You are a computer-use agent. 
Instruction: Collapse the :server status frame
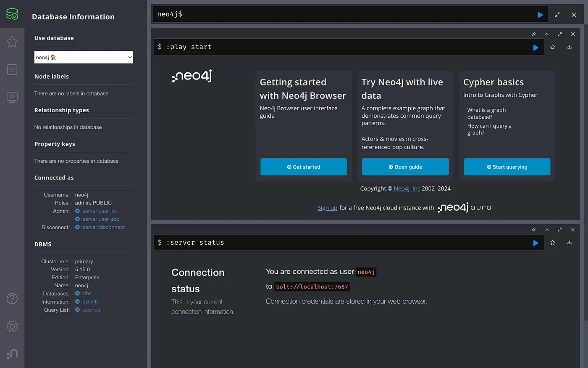pyautogui.click(x=546, y=230)
